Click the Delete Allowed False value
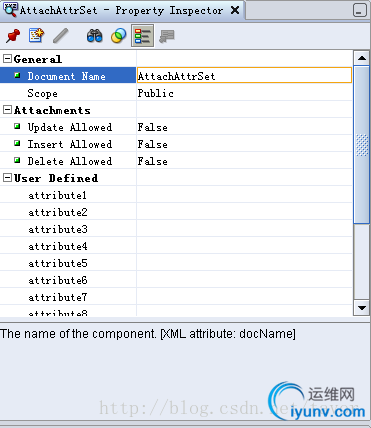 [x=153, y=161]
